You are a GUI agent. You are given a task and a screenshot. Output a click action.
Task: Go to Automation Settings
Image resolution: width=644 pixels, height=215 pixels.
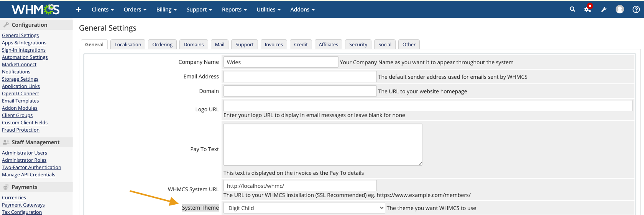click(25, 57)
